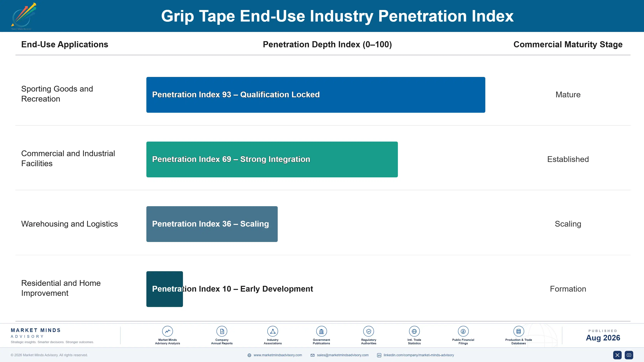
Task: Select the Penetration Index 10 dark bar
Action: point(164,289)
